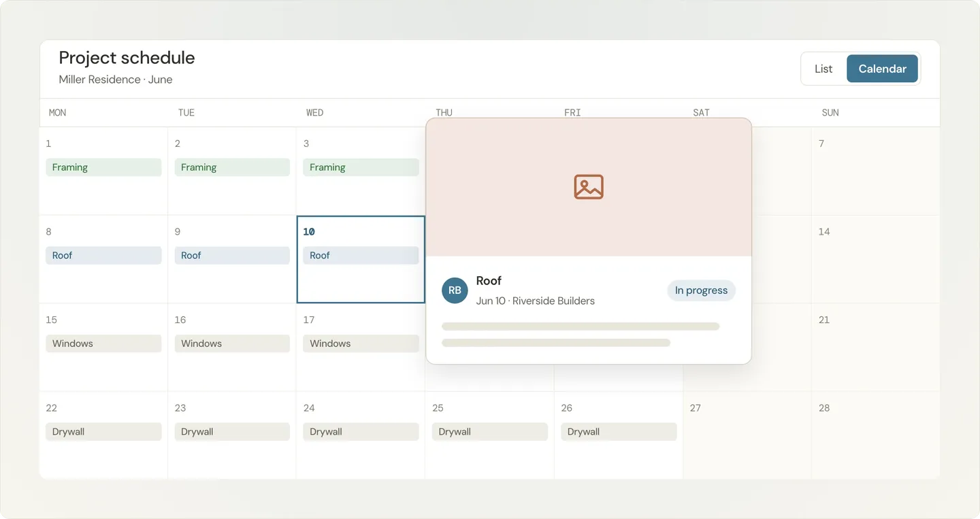Screen dimensions: 980x519
Task: Open the Drywall task on June 25
Action: pyautogui.click(x=489, y=432)
